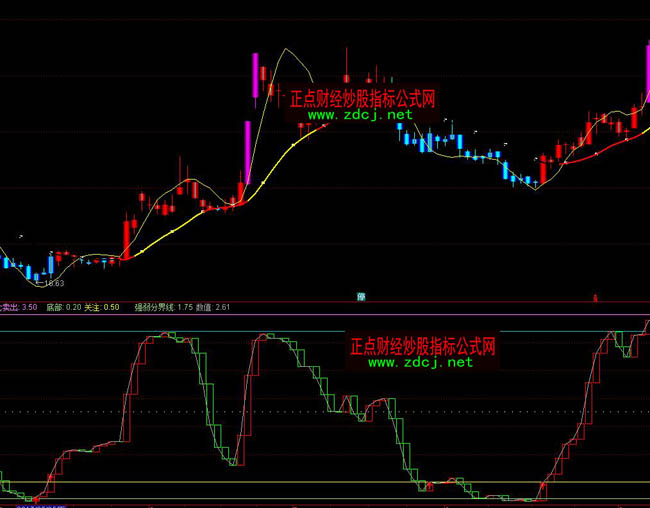This screenshot has height=508, width=650.
Task: Click the lower 正点财经炒股指标公式网 red title
Action: (423, 347)
